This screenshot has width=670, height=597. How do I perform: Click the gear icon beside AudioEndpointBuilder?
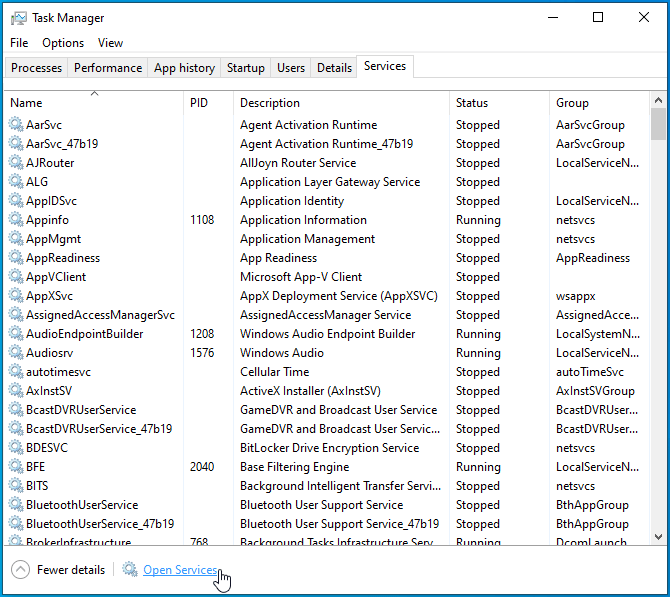[16, 333]
